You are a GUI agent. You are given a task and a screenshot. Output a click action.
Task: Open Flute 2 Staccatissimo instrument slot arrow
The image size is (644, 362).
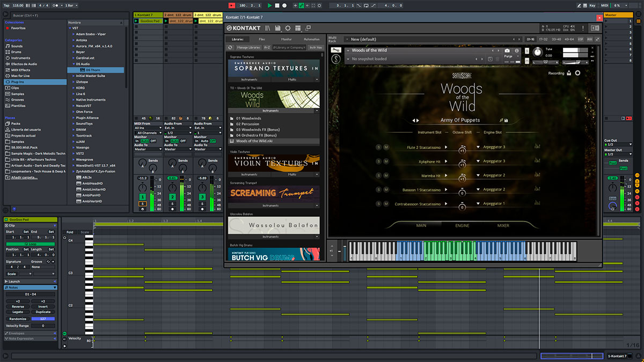445,147
